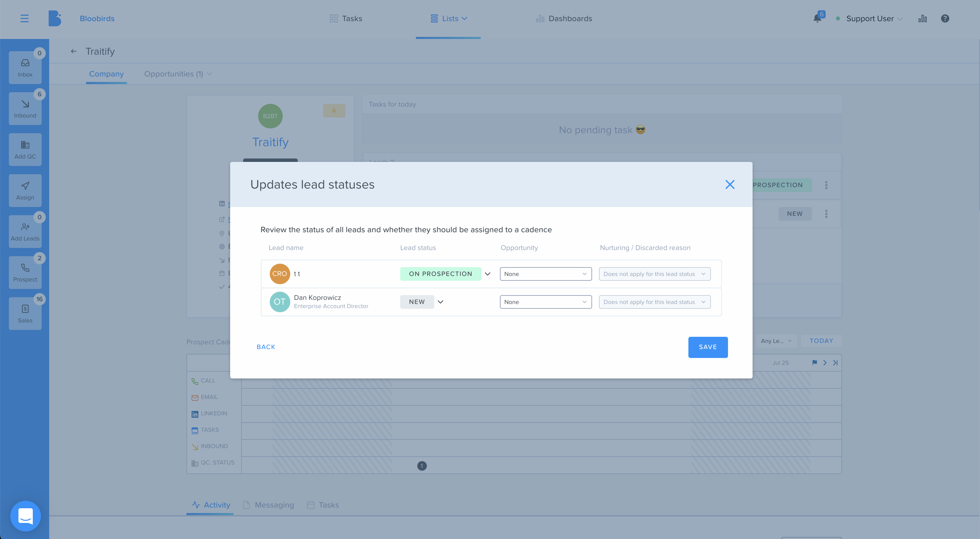
Task: Open the hamburger menu
Action: coord(24,18)
